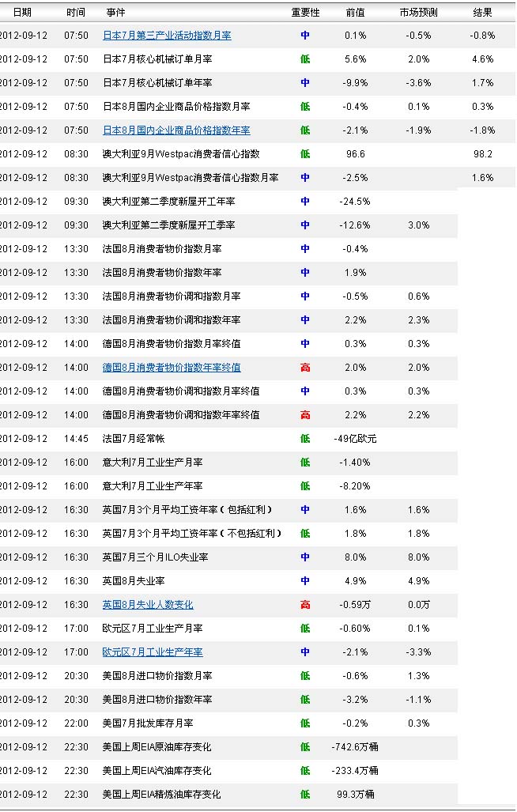Screen dimensions: 517x812
Task: Click 高 importance for 英国8月失业人数变化
Action: pos(305,604)
